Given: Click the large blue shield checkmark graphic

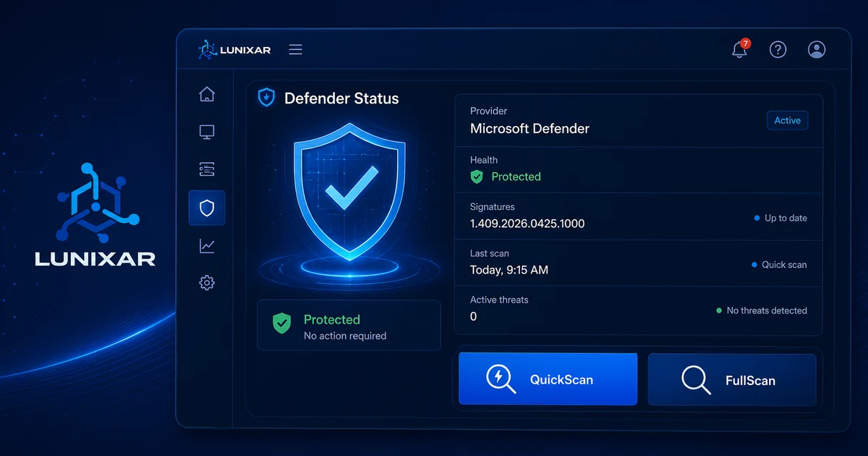Looking at the screenshot, I should pos(349,193).
